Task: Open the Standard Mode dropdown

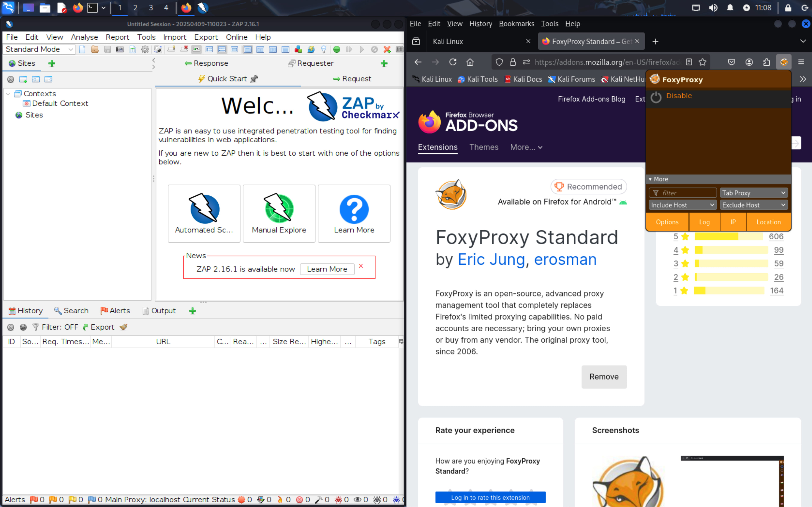Action: coord(39,49)
